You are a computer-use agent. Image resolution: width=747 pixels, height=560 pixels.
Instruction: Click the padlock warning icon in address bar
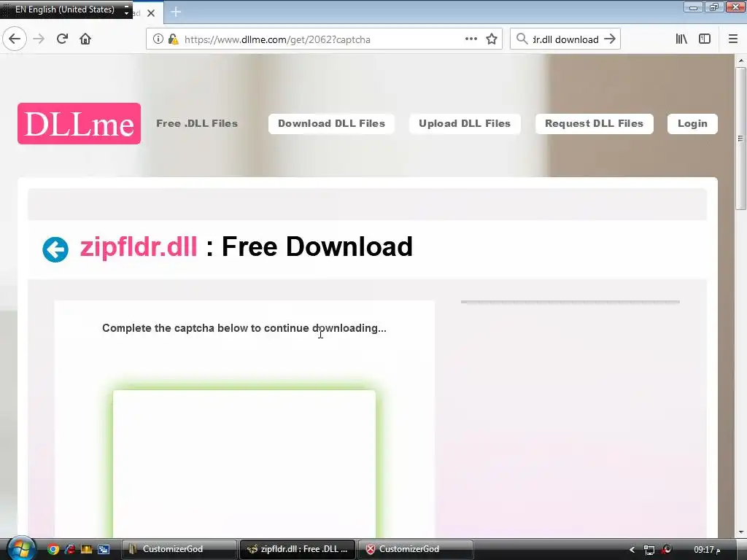pyautogui.click(x=173, y=39)
